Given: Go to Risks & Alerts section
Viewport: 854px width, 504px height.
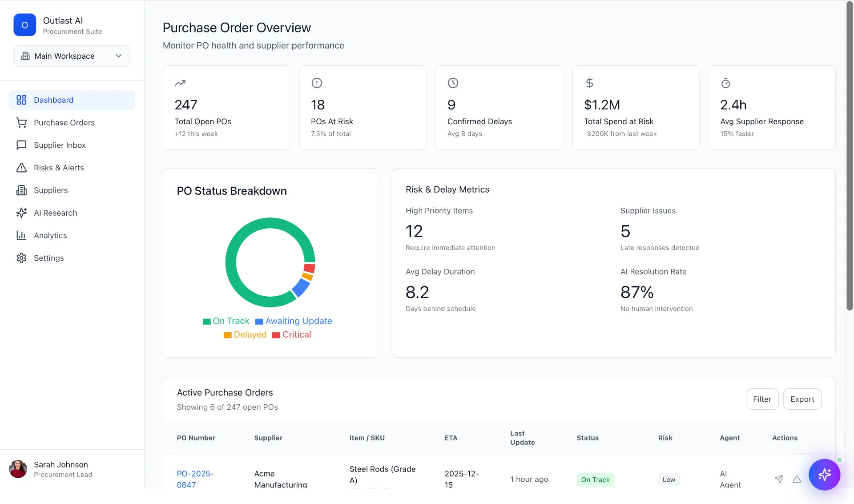Looking at the screenshot, I should click(x=59, y=168).
